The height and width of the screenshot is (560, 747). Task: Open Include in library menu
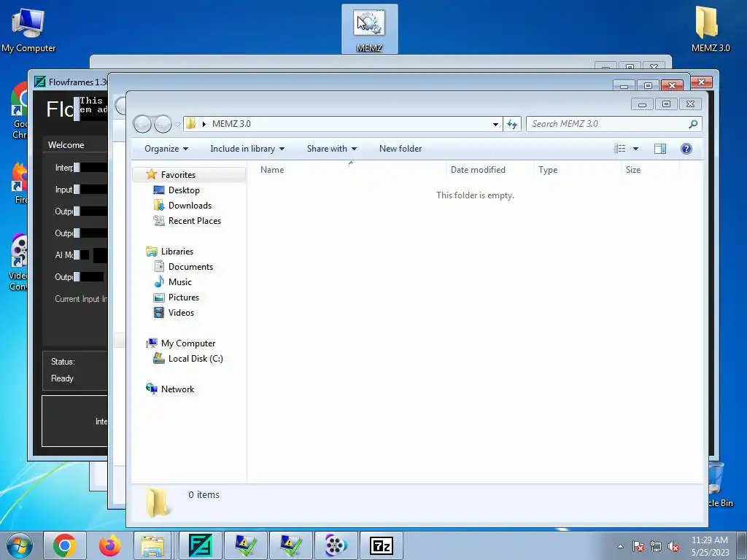[247, 149]
